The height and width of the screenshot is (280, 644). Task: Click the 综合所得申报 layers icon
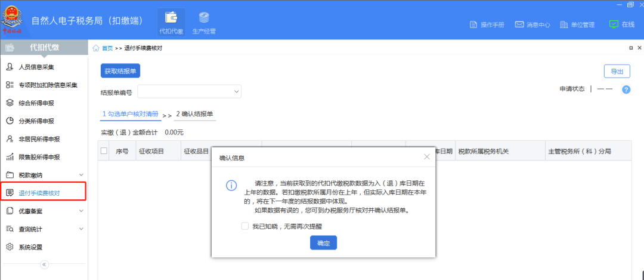10,103
